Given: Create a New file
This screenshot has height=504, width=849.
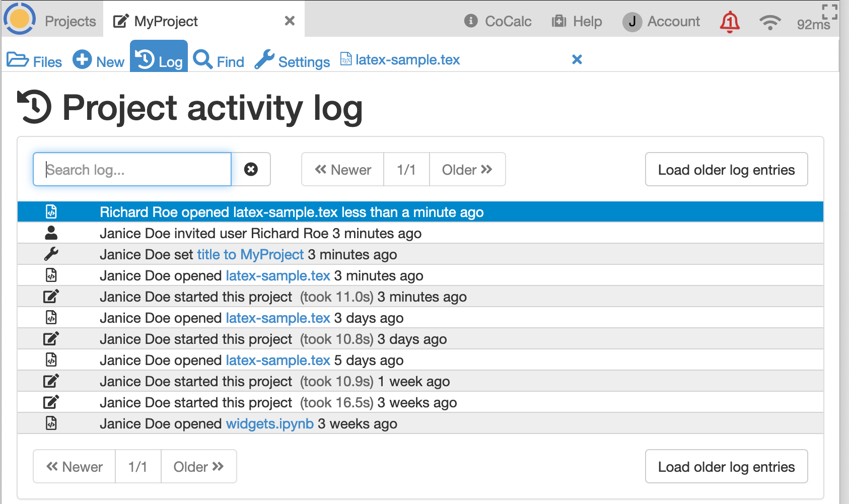Looking at the screenshot, I should (x=99, y=61).
